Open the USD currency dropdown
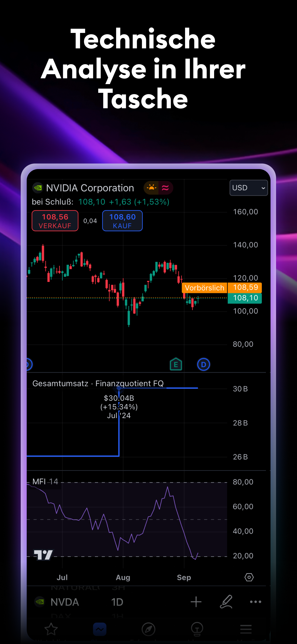Viewport: 297px width, 644px height. click(x=248, y=188)
